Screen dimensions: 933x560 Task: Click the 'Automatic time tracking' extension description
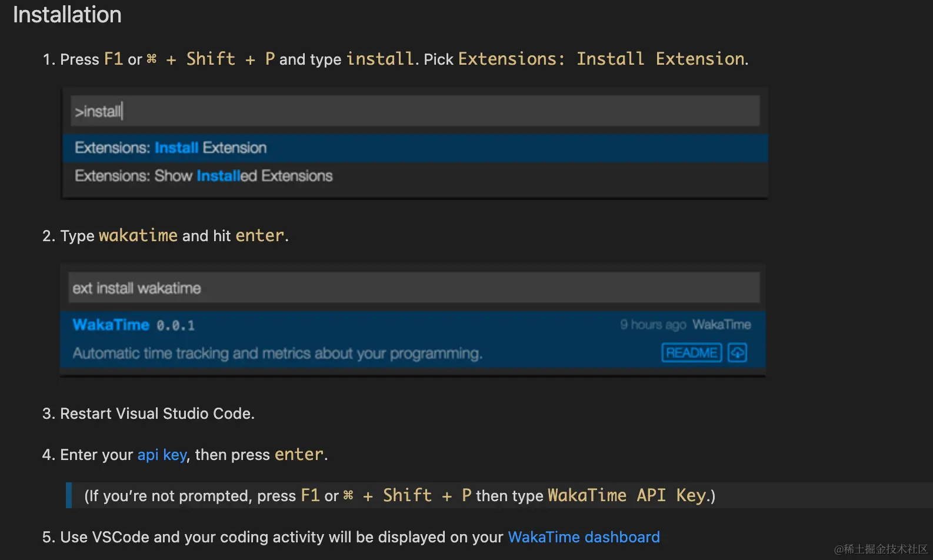[x=277, y=353]
